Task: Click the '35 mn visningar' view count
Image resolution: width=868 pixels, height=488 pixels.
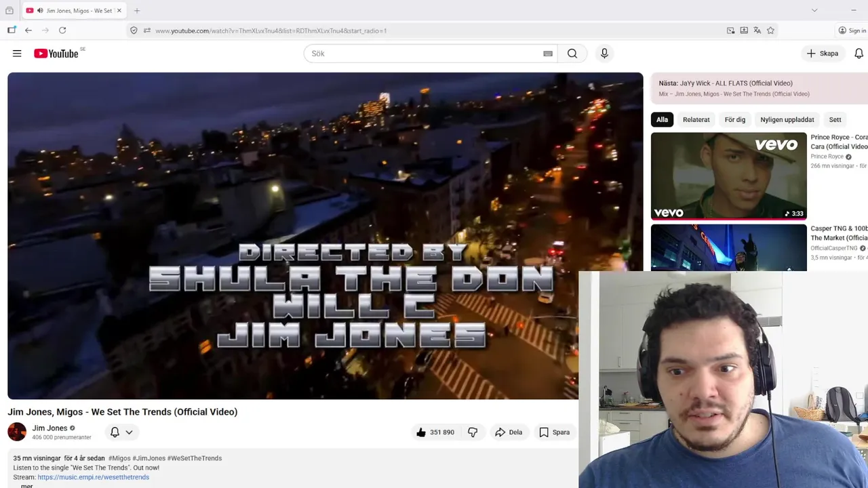Action: (x=37, y=458)
